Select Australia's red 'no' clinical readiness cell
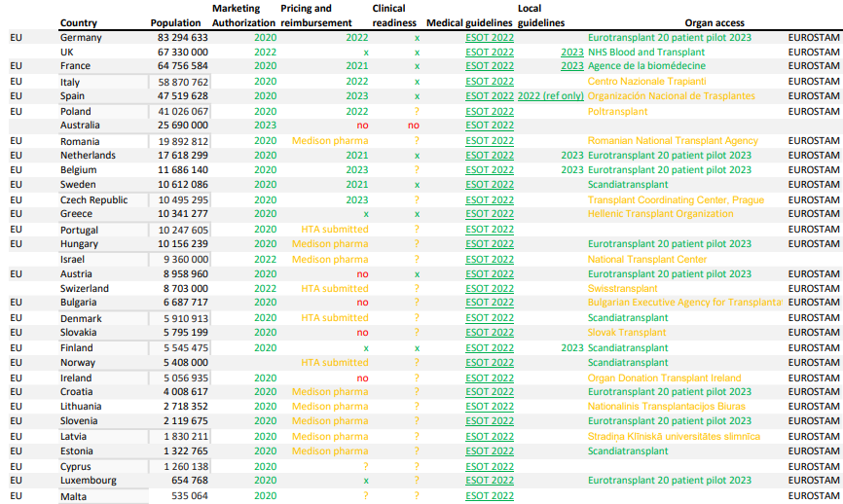The width and height of the screenshot is (843, 504). click(x=414, y=126)
